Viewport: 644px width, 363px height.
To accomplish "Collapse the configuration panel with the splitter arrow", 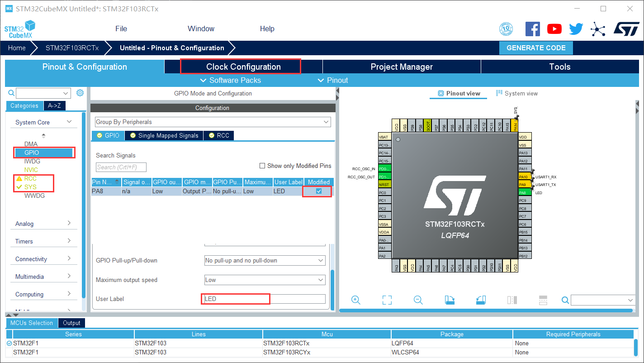I will [x=337, y=92].
